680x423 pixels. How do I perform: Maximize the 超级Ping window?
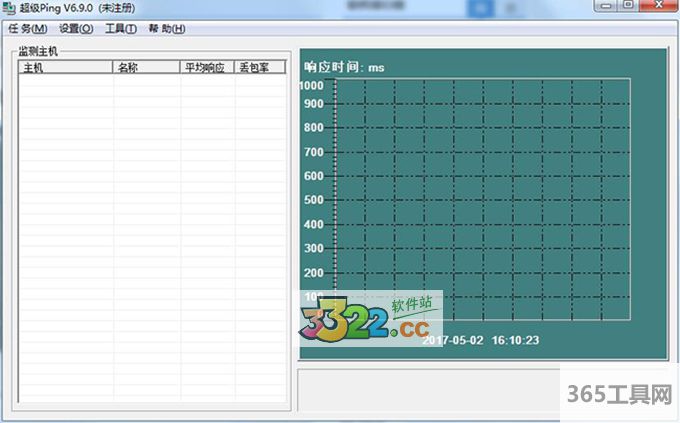pyautogui.click(x=627, y=6)
